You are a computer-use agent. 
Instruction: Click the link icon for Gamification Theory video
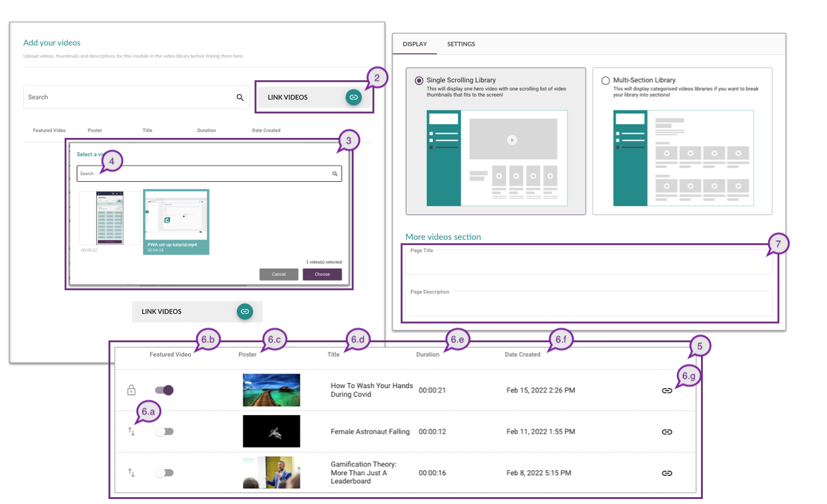point(666,473)
